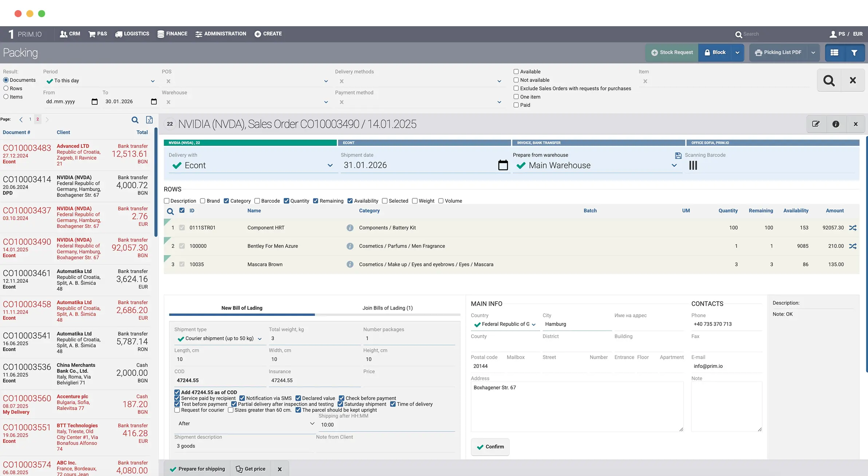Image resolution: width=868 pixels, height=476 pixels.
Task: Go to previous page arrow
Action: coord(21,119)
